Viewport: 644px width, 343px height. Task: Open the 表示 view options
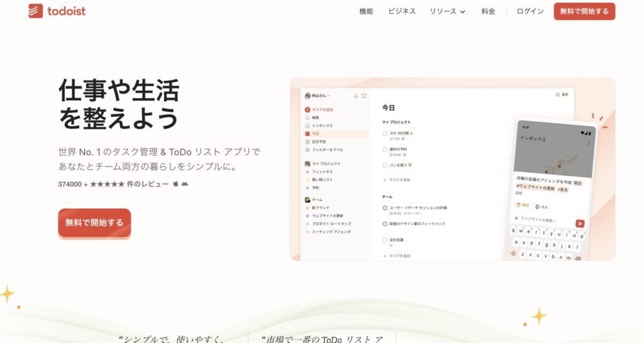tap(562, 95)
